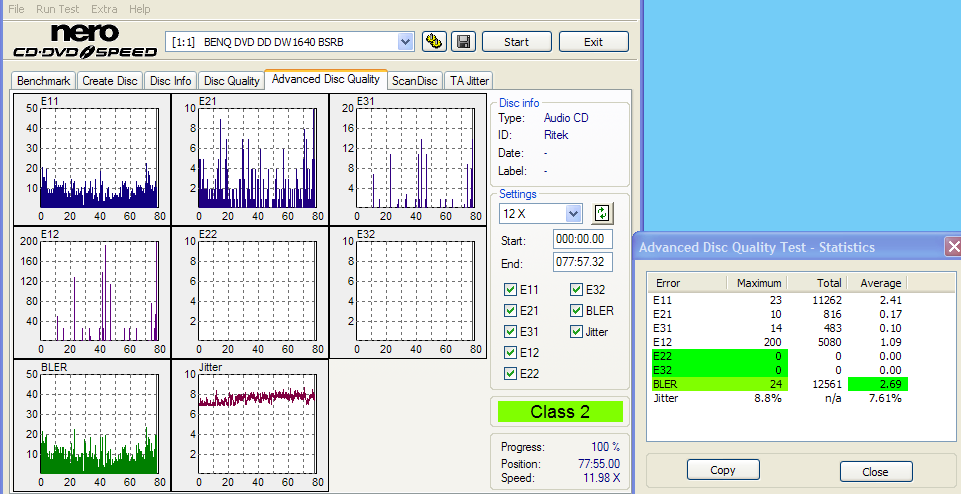Click the End time input field

tap(582, 262)
